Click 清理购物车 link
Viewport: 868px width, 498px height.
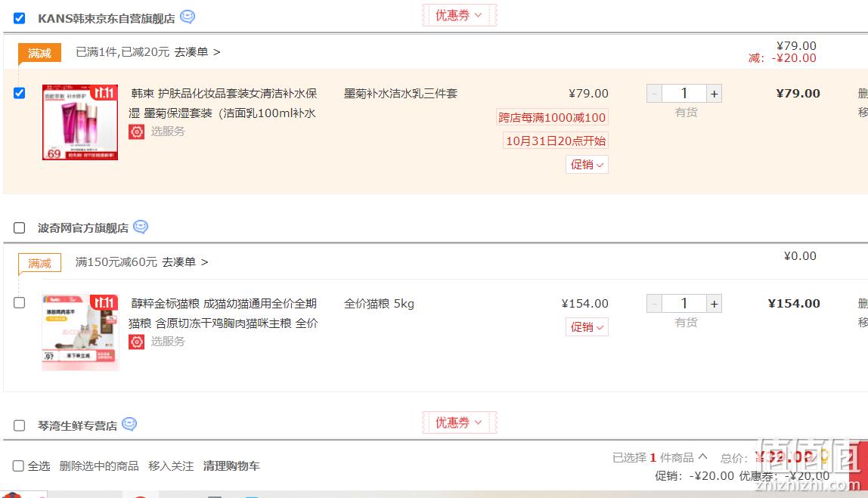point(231,466)
